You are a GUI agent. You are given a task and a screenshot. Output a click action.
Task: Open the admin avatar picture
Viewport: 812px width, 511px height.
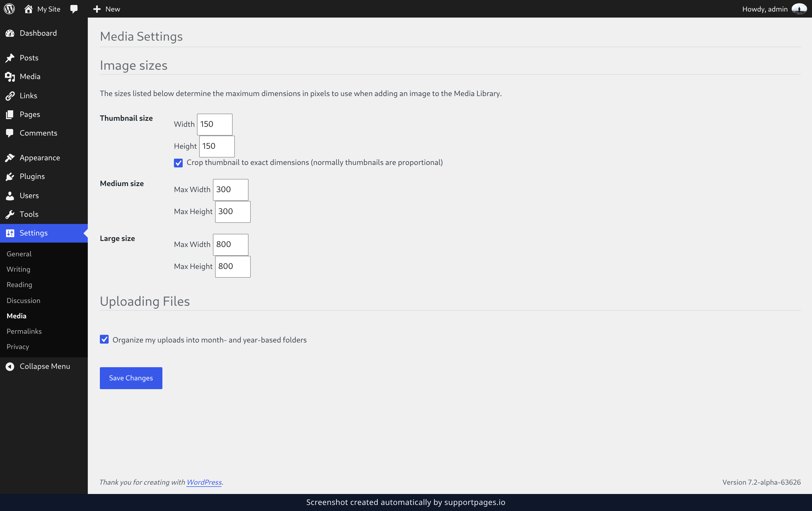click(x=799, y=9)
